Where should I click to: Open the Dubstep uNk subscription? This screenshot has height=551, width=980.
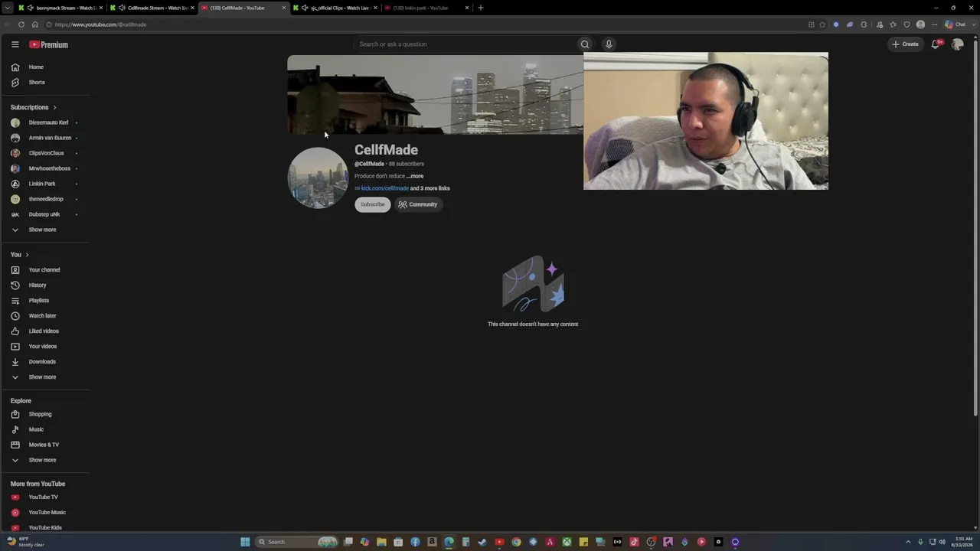coord(46,215)
